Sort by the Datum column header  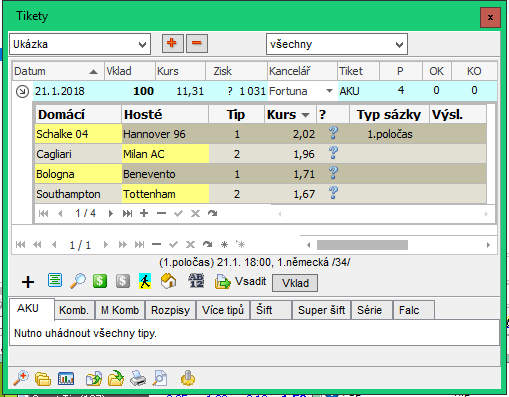pyautogui.click(x=58, y=71)
